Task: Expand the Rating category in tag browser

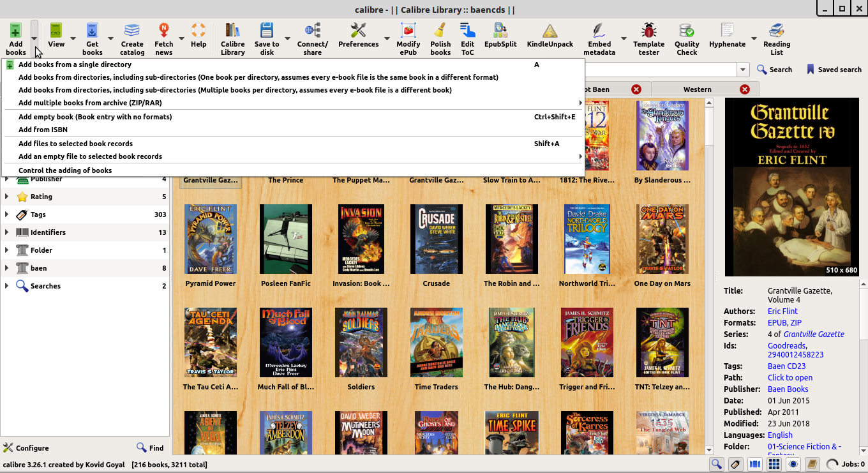Action: point(7,197)
